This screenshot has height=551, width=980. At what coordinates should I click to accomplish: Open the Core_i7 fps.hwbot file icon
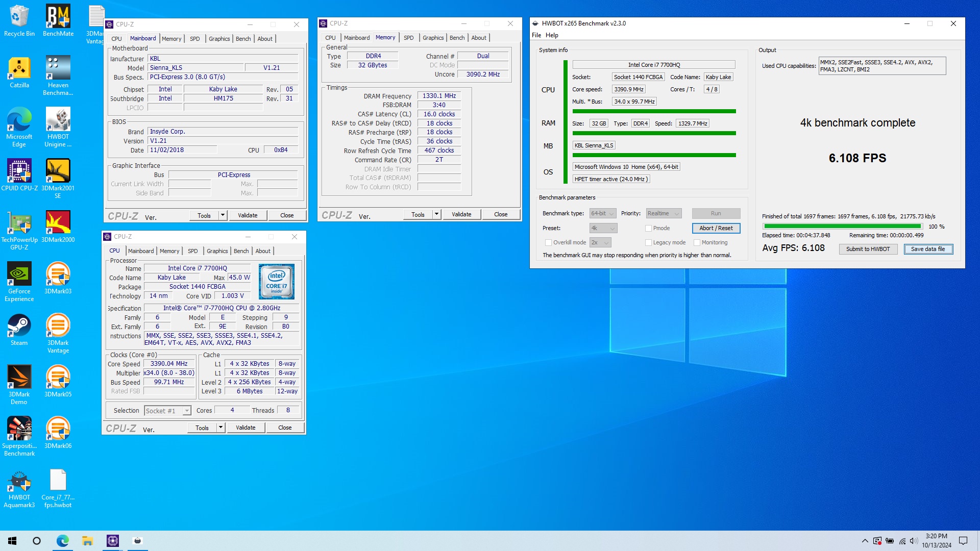58,488
